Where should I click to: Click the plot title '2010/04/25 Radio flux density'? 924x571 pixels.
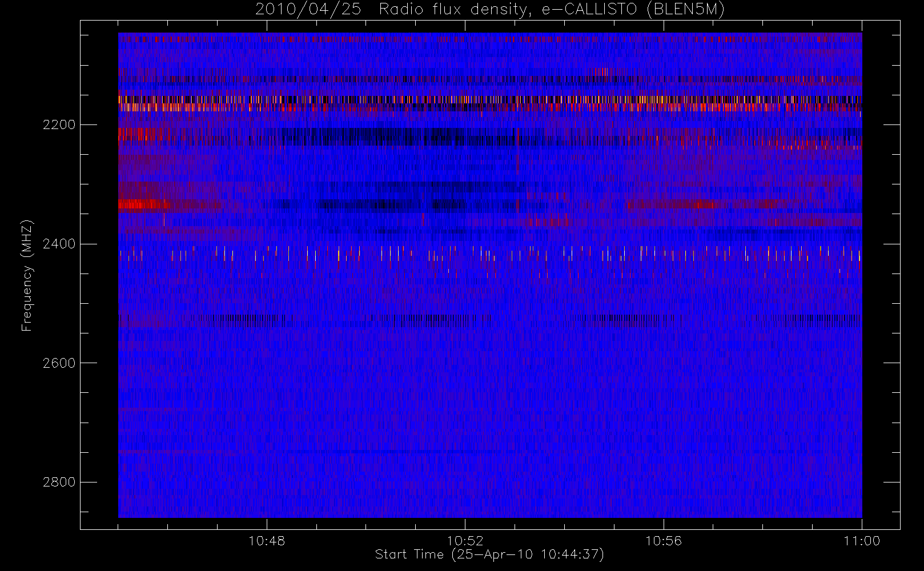(x=489, y=10)
